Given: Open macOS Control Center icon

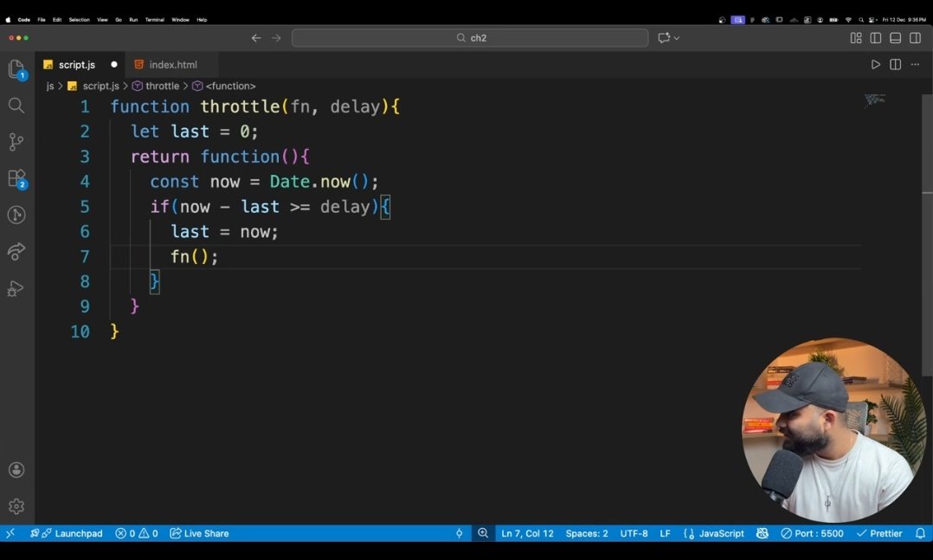Looking at the screenshot, I should coord(872,20).
